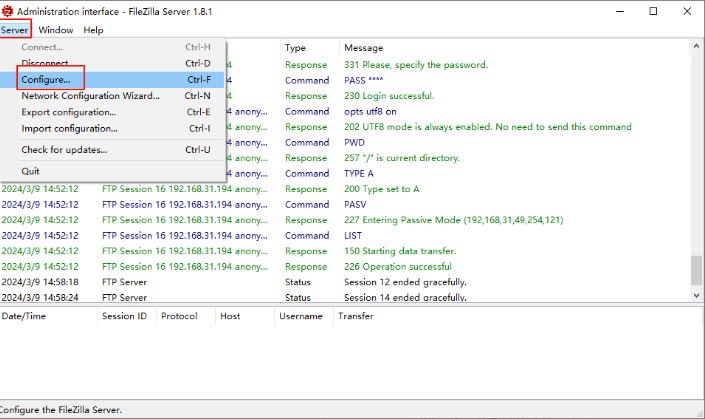The image size is (705, 419).
Task: Select the "PASS ****" command message
Action: (x=364, y=80)
